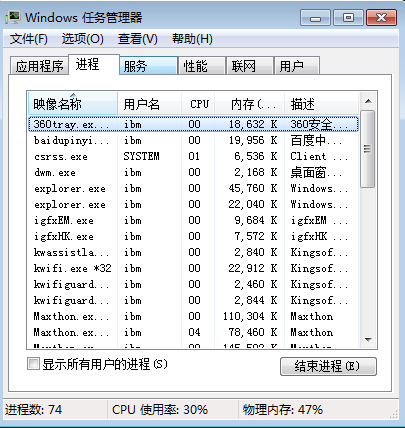Switch to the 联网 tab
Screen dimensions: 405x428
[x=249, y=66]
